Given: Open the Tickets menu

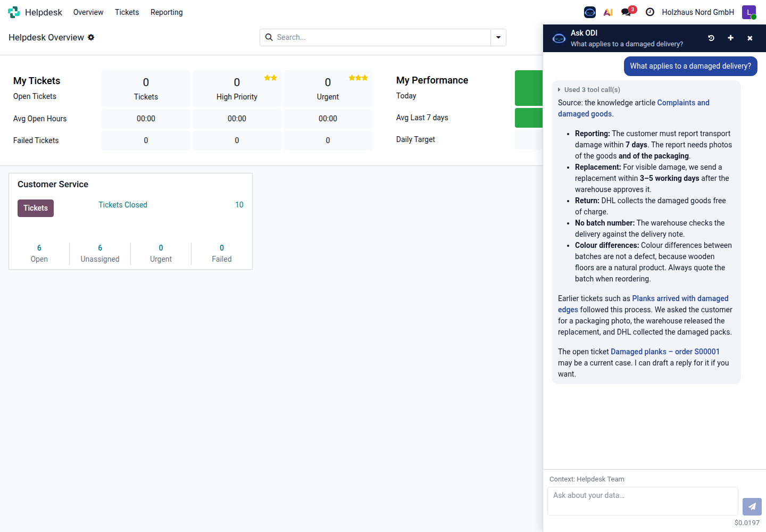Looking at the screenshot, I should pyautogui.click(x=127, y=12).
